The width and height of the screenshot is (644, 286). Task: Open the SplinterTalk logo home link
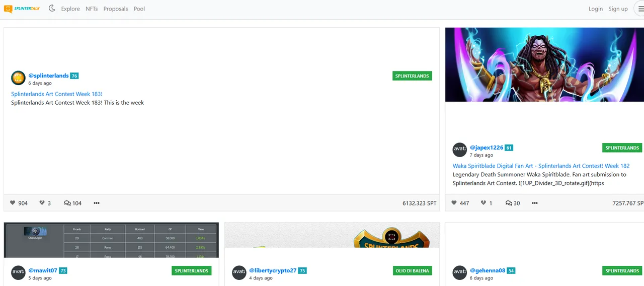point(23,9)
